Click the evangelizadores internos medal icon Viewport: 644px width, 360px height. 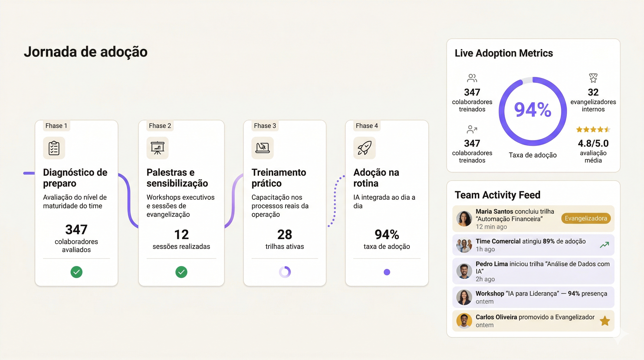(593, 78)
